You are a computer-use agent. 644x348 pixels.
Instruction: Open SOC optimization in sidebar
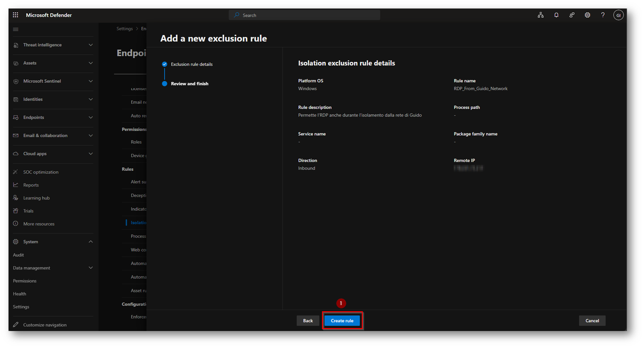40,172
